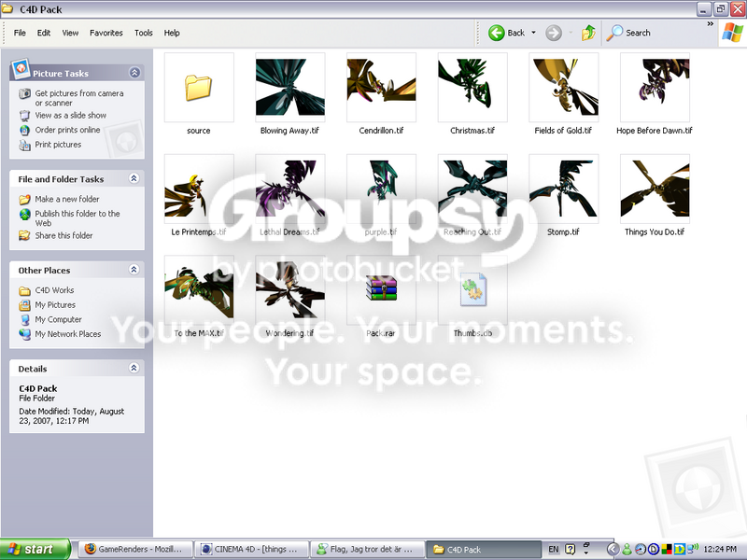Viewport: 747px width, 560px height.
Task: Open My Computer in Other Places
Action: pos(58,319)
